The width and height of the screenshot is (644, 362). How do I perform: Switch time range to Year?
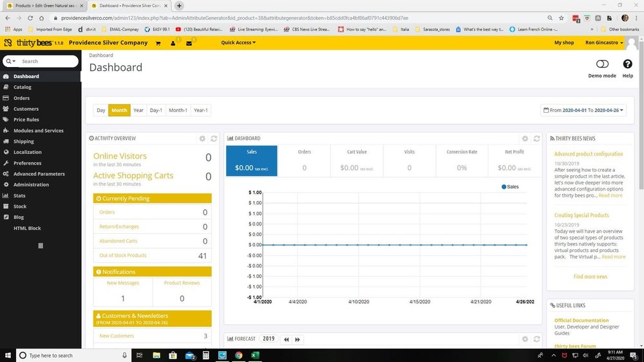[x=138, y=110]
